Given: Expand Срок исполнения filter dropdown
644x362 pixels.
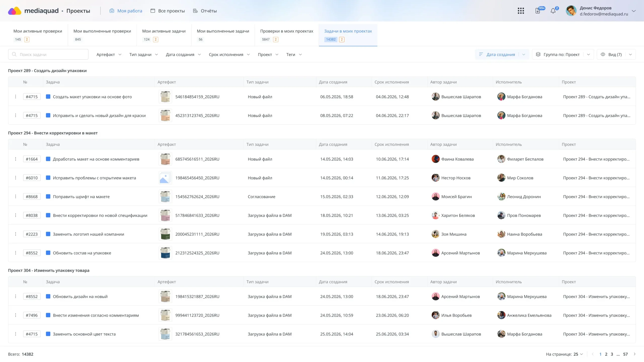Looking at the screenshot, I should pos(229,54).
